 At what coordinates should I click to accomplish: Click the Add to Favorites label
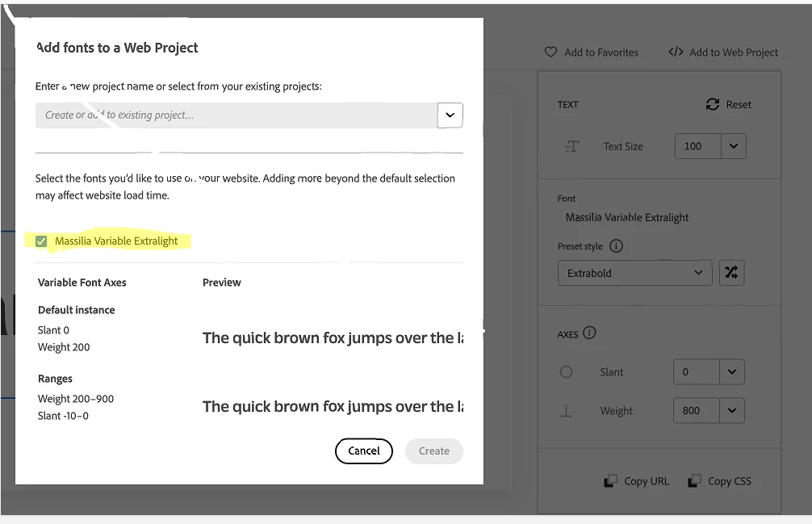(x=601, y=52)
